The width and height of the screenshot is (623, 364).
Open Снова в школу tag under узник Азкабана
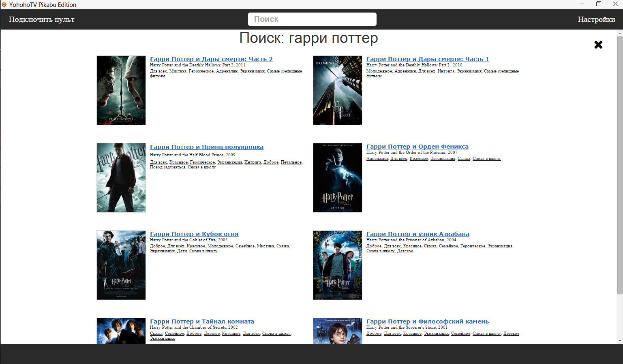tap(380, 251)
